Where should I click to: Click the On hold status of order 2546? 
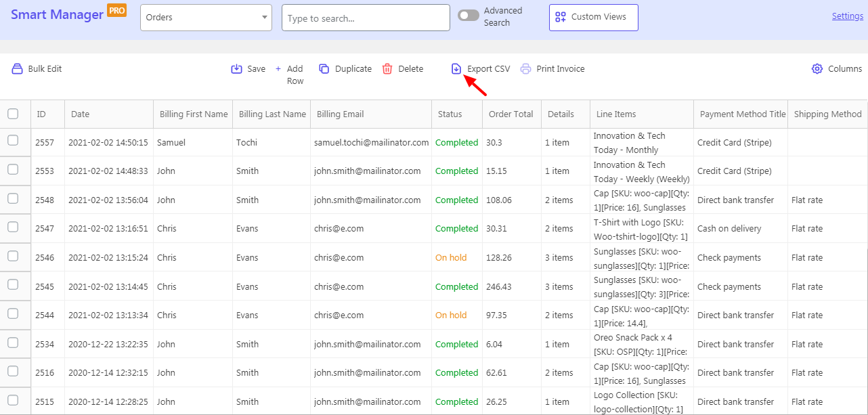[x=451, y=257]
